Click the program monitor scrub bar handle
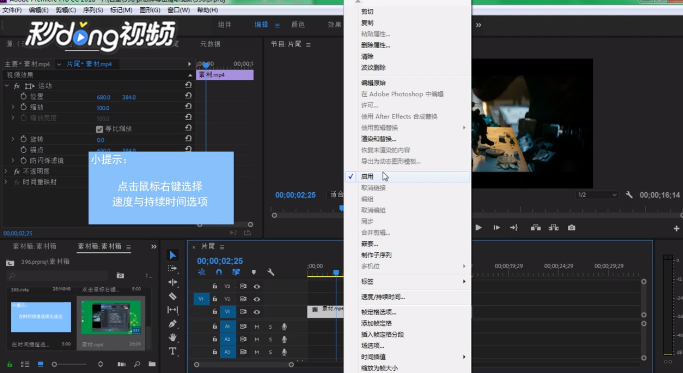This screenshot has width=683, height=373. pos(341,209)
